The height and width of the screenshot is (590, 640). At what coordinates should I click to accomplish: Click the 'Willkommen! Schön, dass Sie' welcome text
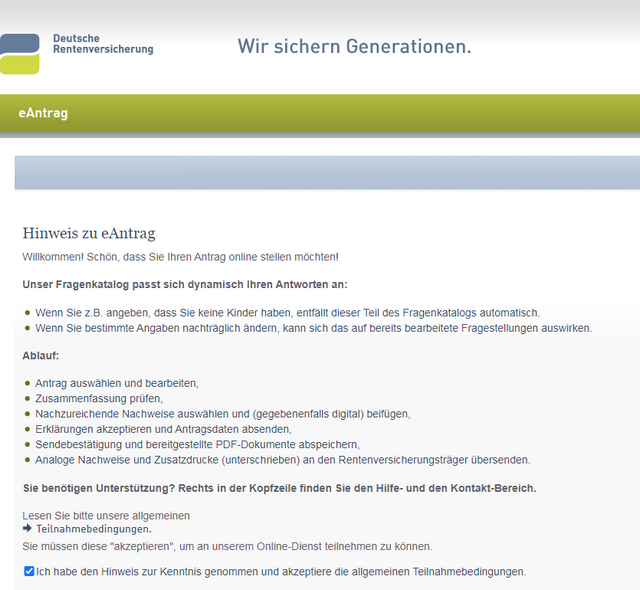click(x=180, y=257)
